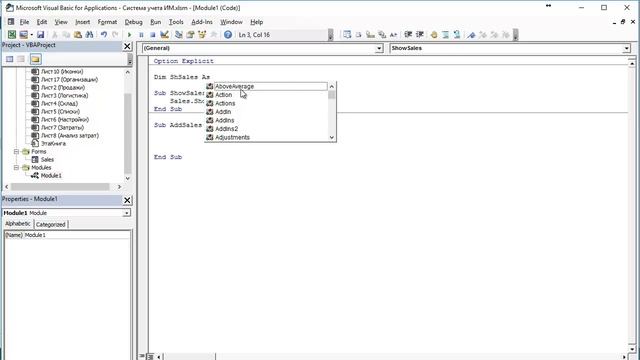Select Лист4 (Склад) in project tree
640x360 pixels.
(x=59, y=103)
